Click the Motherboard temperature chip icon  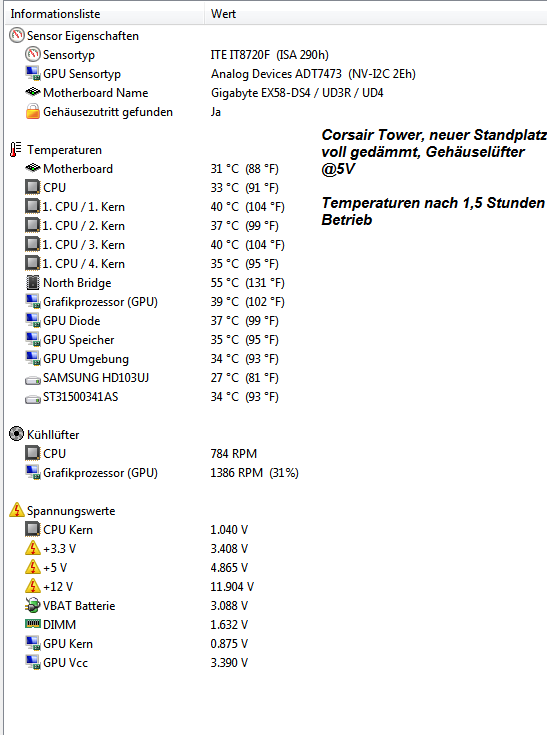(x=33, y=168)
